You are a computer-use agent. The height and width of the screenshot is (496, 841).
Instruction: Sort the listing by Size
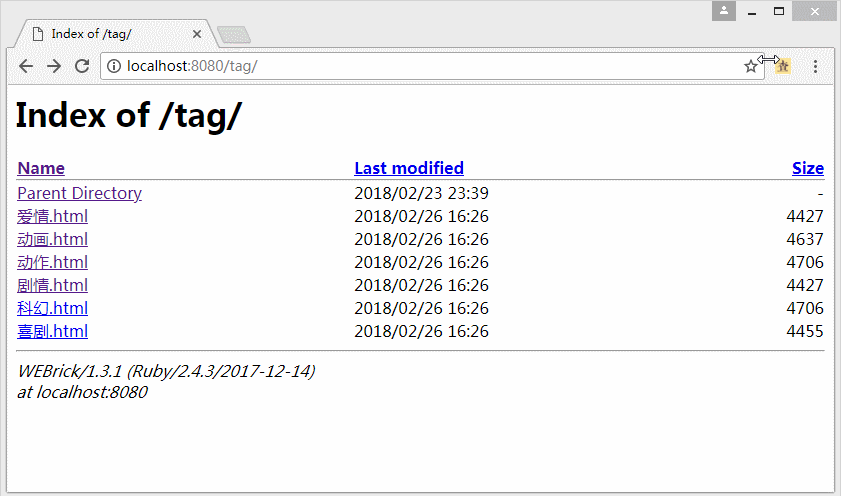click(x=808, y=168)
